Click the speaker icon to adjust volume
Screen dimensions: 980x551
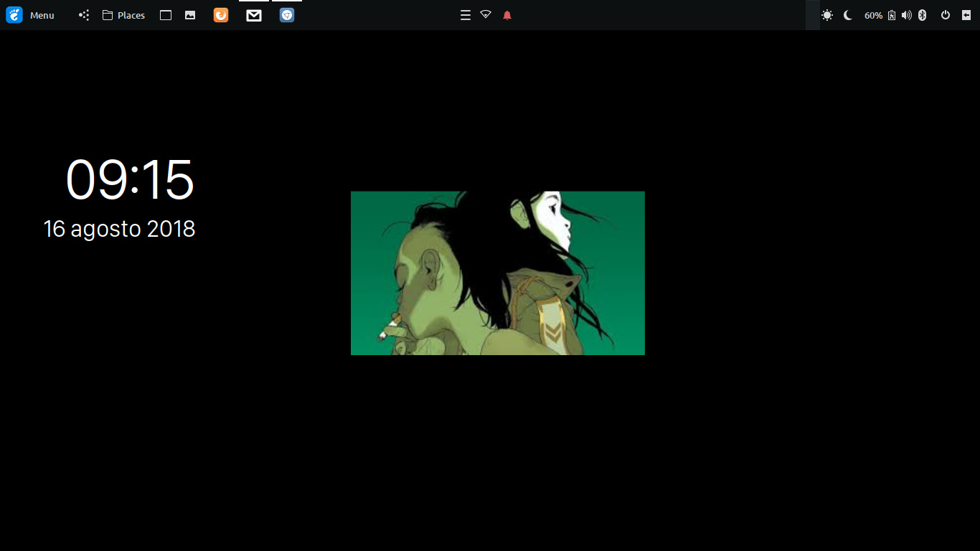[x=906, y=14]
